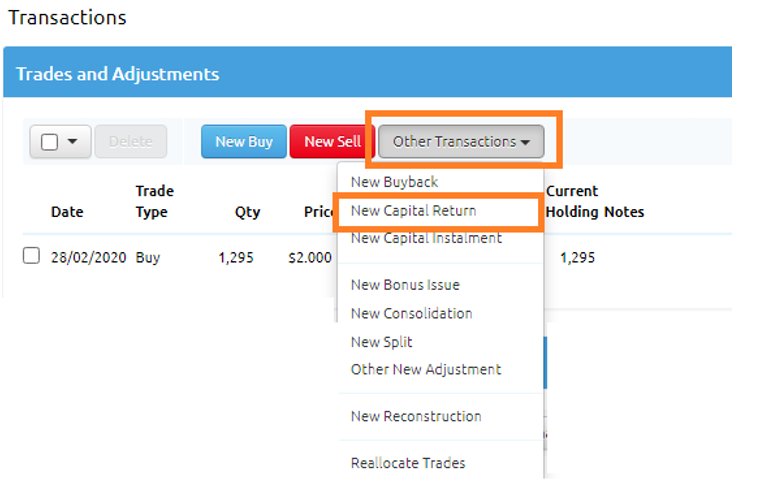
Task: Click Reallocate Trades menu entry
Action: pyautogui.click(x=408, y=463)
